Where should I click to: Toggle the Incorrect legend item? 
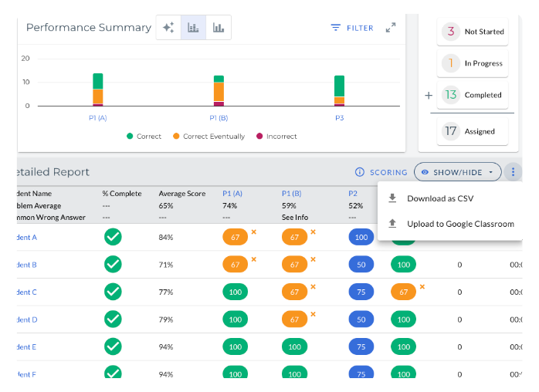point(276,137)
